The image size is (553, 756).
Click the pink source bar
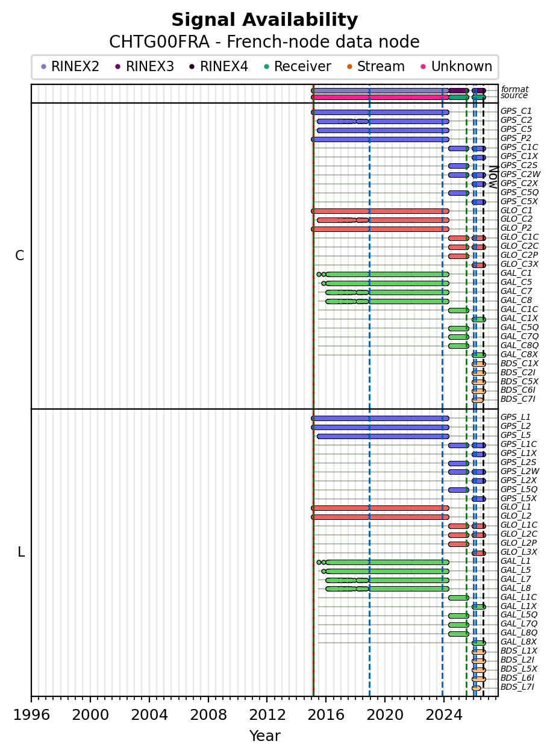(x=380, y=97)
